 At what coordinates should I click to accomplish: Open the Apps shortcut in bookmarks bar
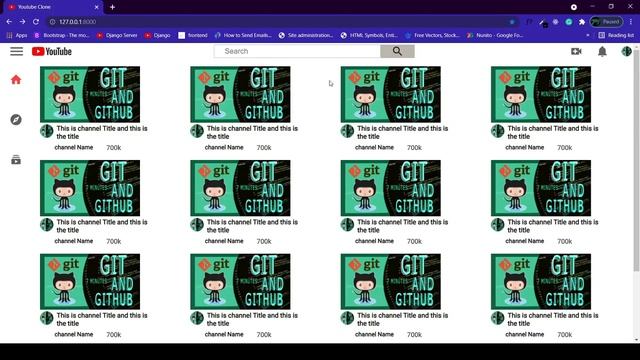17,36
